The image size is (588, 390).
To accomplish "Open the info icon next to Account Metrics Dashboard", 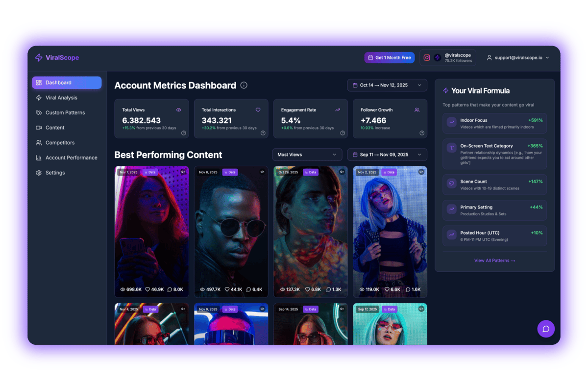I will 244,85.
